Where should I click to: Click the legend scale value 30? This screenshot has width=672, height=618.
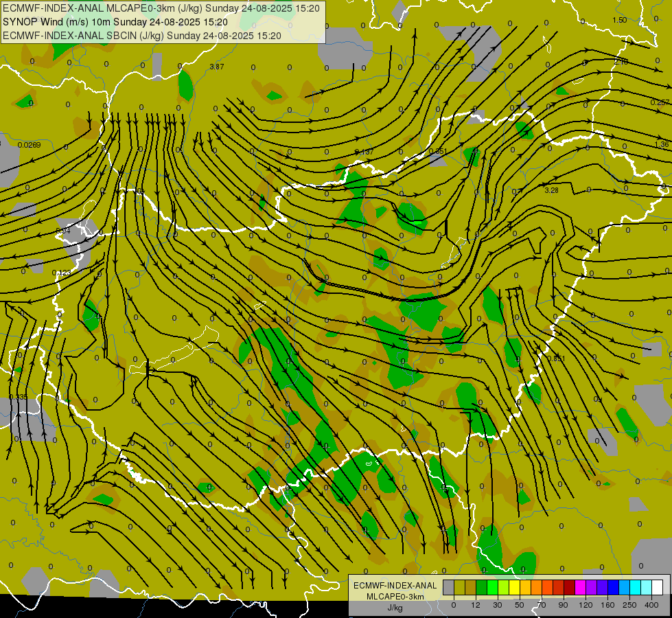(x=497, y=605)
